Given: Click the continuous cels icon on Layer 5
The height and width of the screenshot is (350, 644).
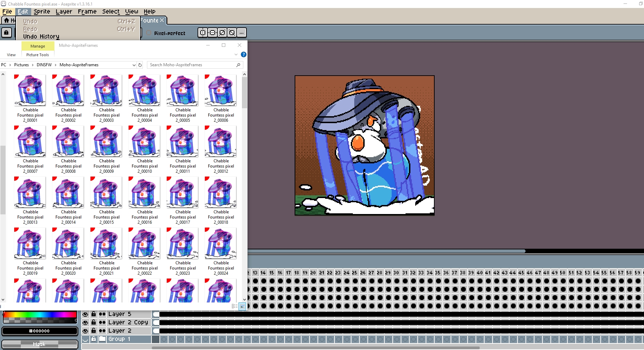Looking at the screenshot, I should [x=102, y=314].
